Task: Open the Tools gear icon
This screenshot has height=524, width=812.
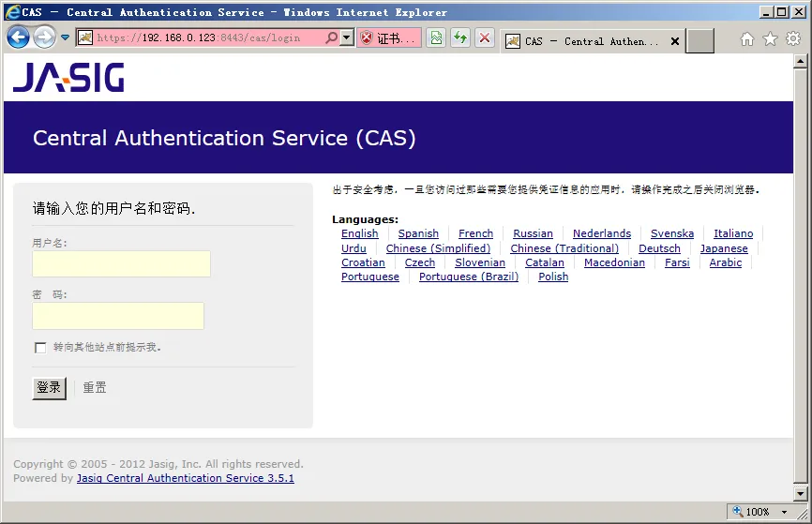Action: tap(793, 38)
